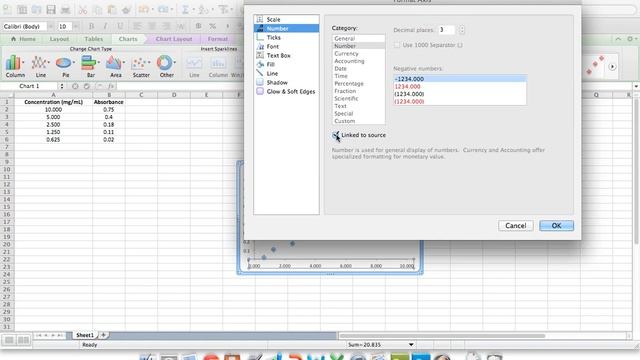Select the cell containing 10.000
Image resolution: width=640 pixels, height=360 pixels.
point(53,109)
